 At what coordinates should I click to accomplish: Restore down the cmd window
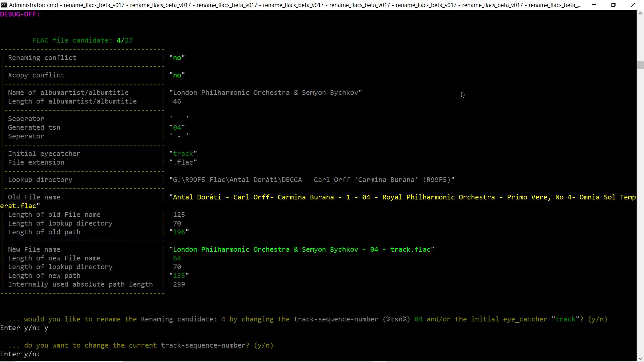coord(613,5)
